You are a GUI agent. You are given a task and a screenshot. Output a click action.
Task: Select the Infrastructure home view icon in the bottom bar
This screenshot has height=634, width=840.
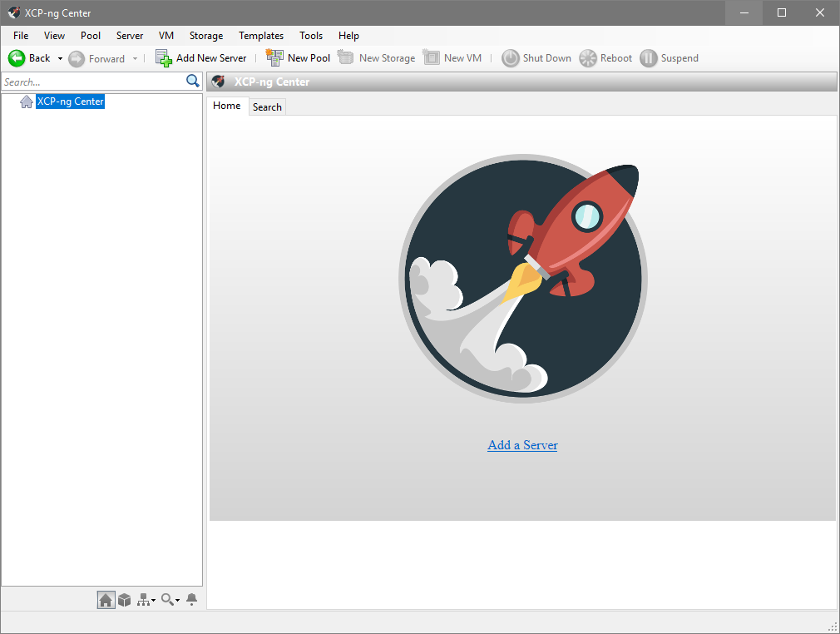106,600
